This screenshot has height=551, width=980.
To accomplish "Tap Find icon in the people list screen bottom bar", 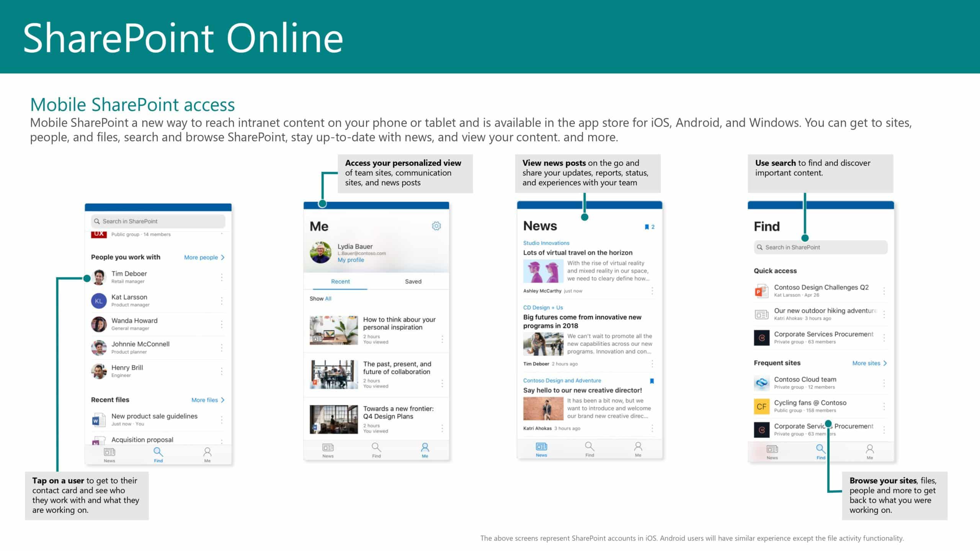I will point(158,455).
